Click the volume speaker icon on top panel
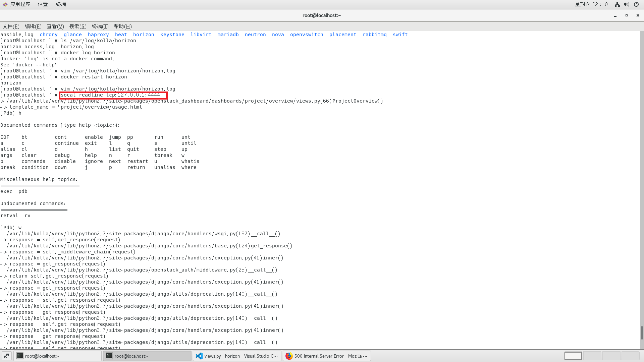Image resolution: width=644 pixels, height=362 pixels. click(x=627, y=4)
